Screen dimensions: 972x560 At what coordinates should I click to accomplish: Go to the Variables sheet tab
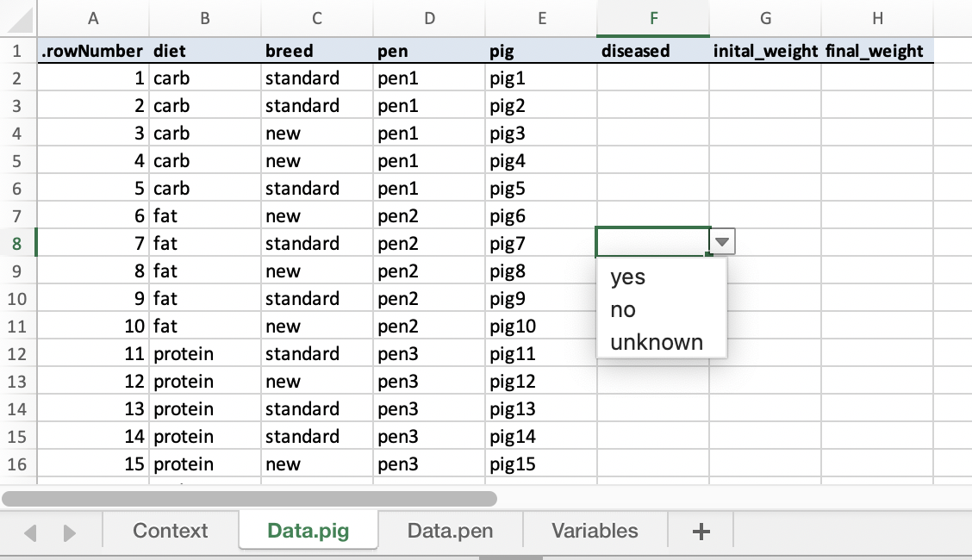coord(595,531)
